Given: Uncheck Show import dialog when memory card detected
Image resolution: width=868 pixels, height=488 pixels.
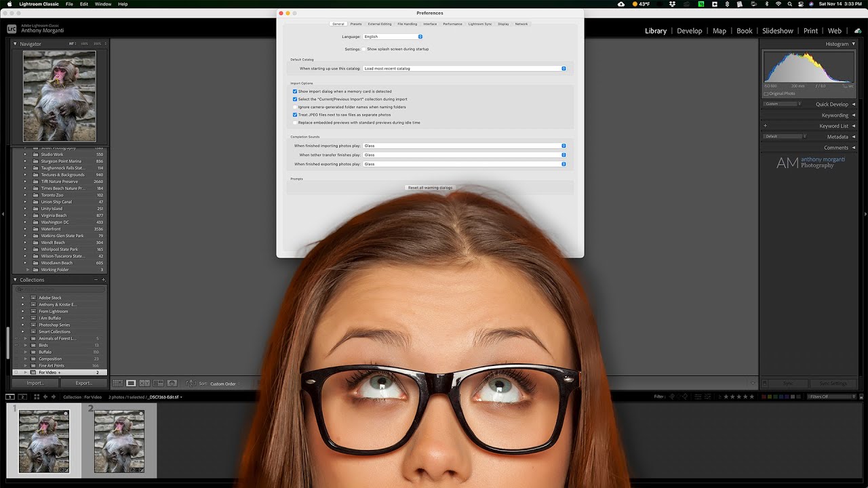Looking at the screenshot, I should pos(295,91).
